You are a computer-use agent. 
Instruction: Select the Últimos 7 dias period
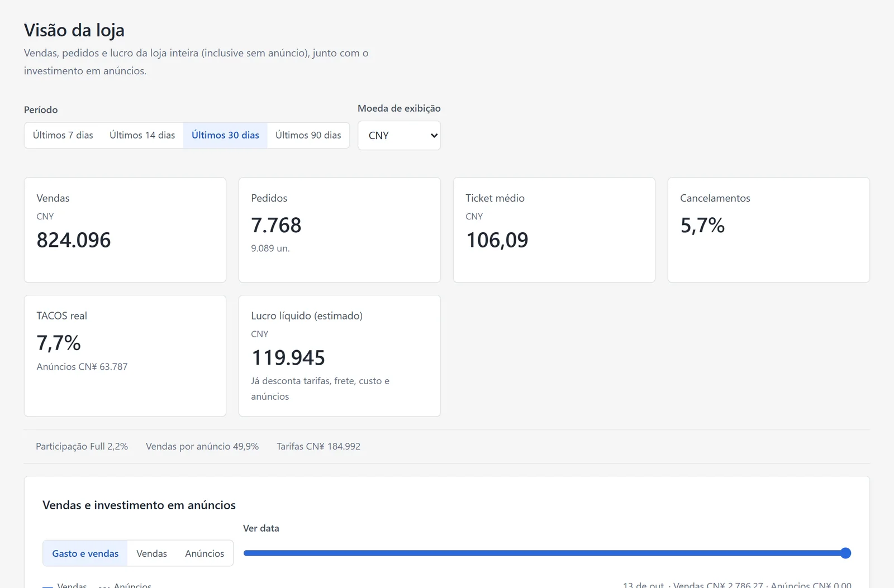pos(63,135)
